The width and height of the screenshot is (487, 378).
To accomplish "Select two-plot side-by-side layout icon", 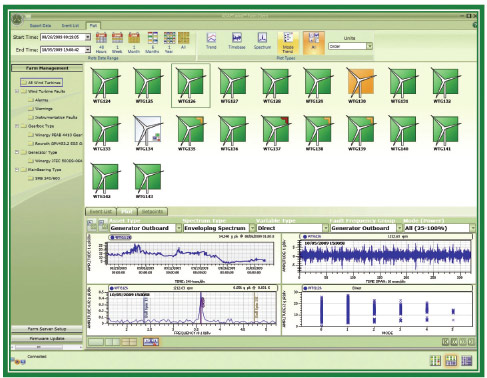I will 112,342.
